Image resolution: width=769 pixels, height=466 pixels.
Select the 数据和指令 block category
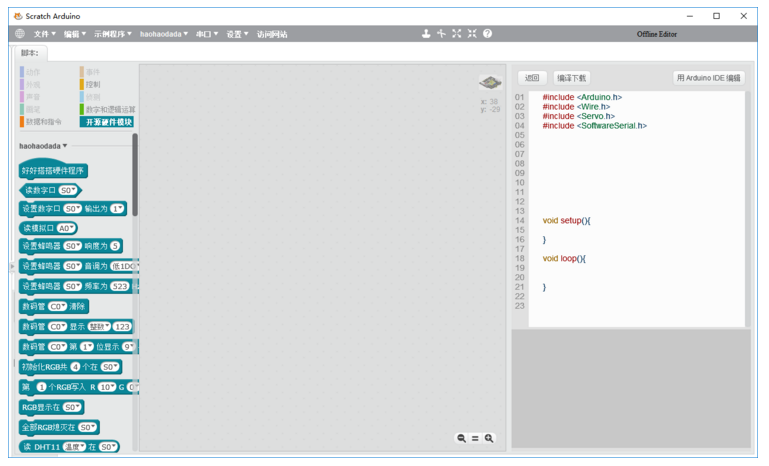41,121
